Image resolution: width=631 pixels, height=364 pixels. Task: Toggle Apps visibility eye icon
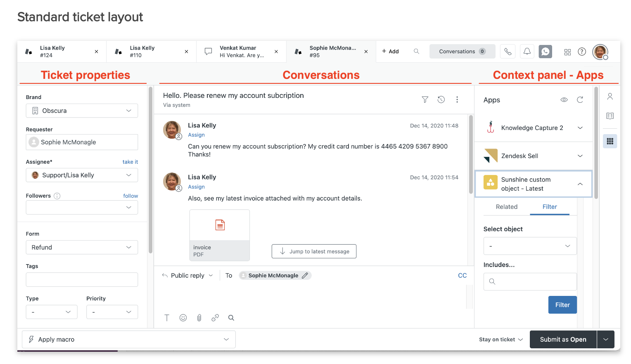tap(564, 100)
